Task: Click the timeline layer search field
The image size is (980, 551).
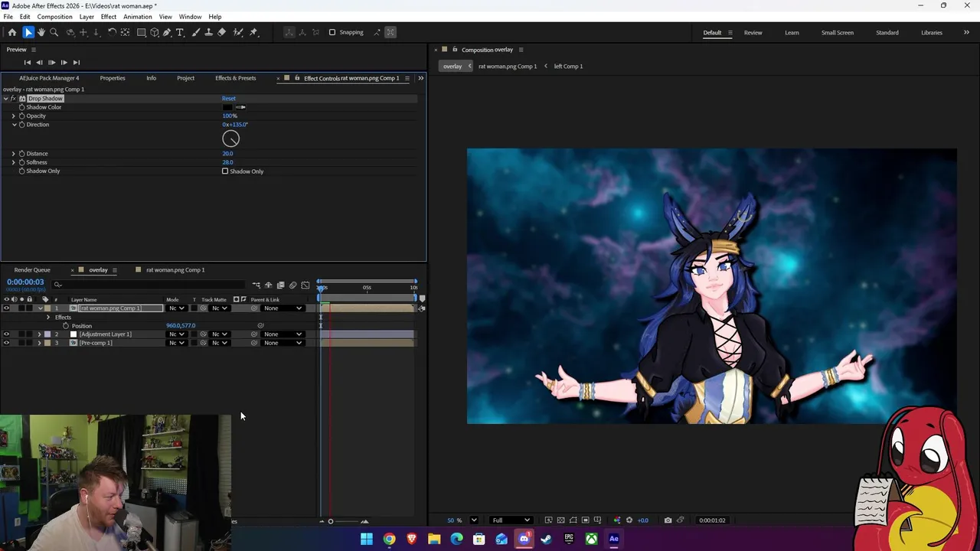Action: pos(149,285)
